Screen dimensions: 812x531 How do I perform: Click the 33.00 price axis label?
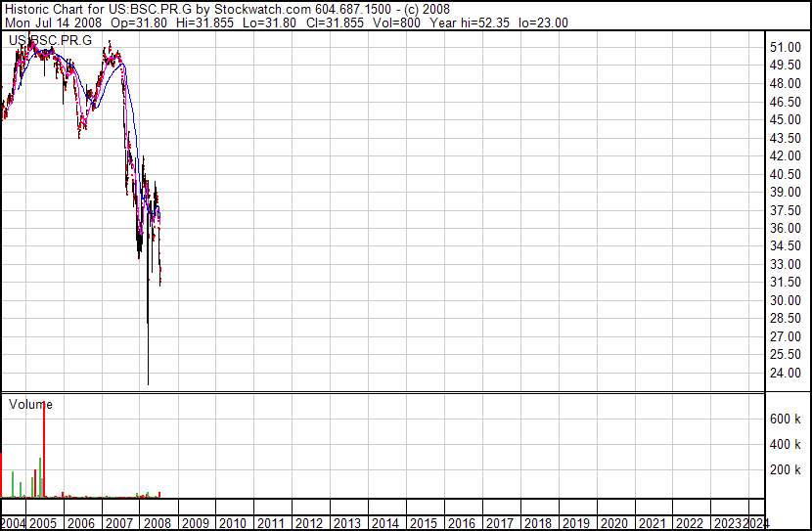(786, 264)
